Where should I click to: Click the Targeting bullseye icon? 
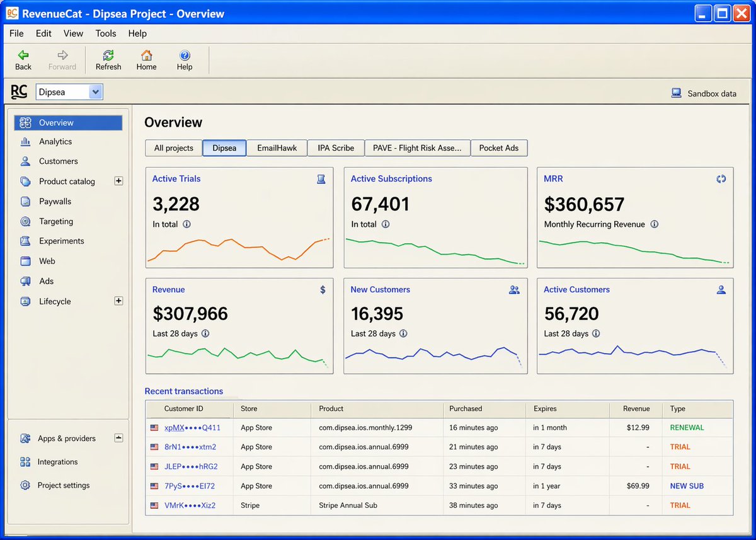(x=25, y=221)
